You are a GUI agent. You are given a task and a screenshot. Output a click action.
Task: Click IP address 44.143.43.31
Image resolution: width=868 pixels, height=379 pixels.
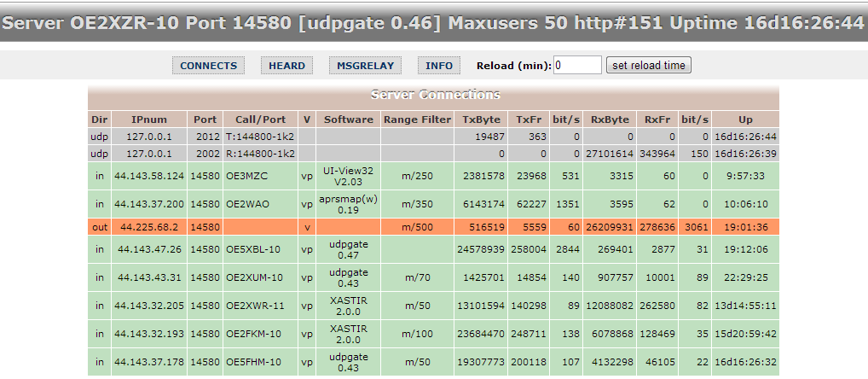pyautogui.click(x=149, y=277)
